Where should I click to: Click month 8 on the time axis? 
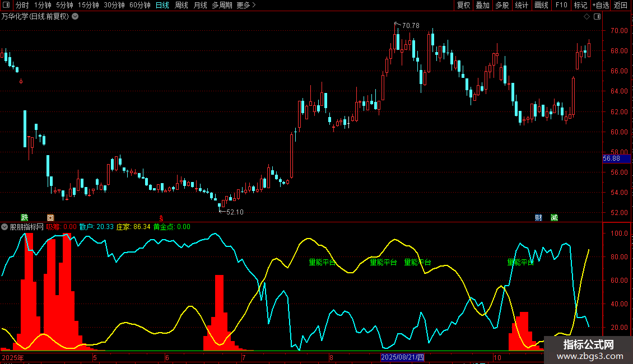331,357
